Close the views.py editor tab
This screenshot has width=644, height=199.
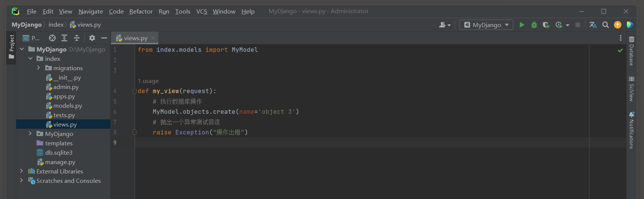pos(153,38)
